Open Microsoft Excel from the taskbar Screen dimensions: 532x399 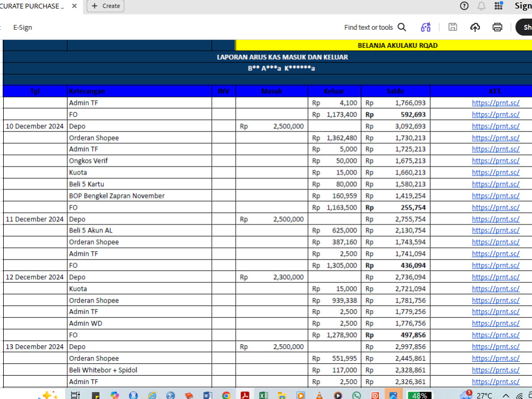click(x=263, y=395)
